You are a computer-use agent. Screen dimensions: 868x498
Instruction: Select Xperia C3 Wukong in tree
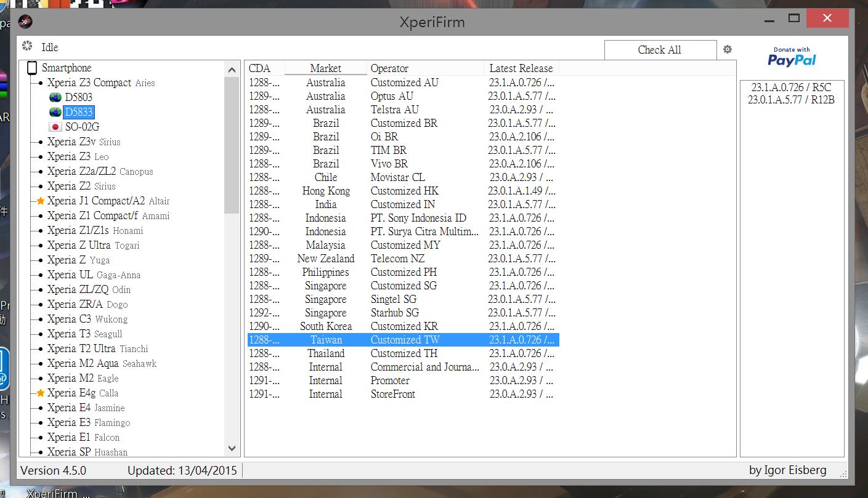pyautogui.click(x=87, y=319)
